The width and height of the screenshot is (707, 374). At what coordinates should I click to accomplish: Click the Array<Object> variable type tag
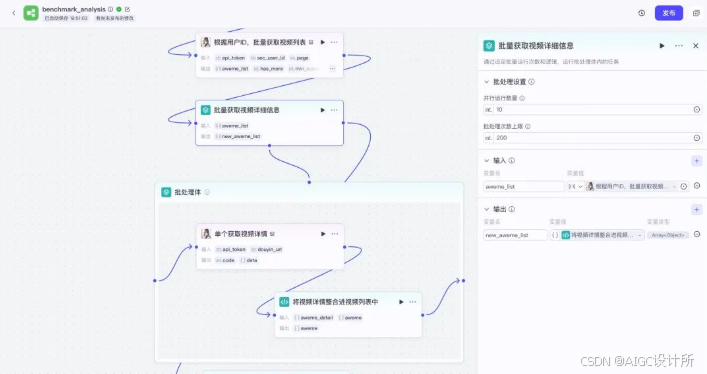coord(668,235)
